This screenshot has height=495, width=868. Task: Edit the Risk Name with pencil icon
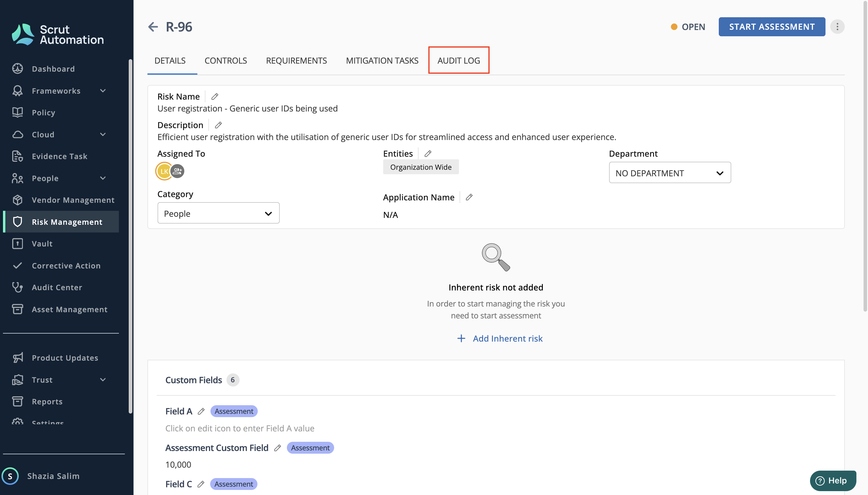click(x=215, y=97)
